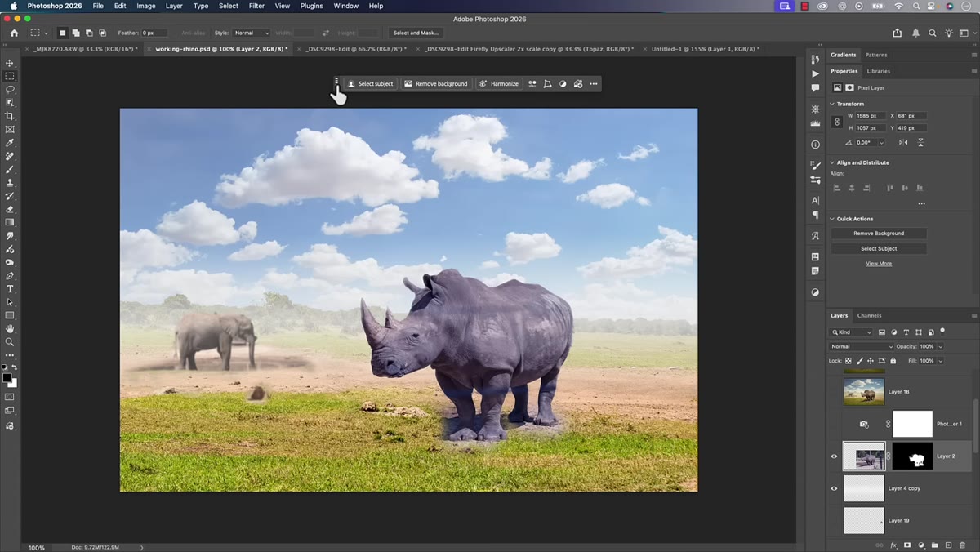
Task: Collapse the Transform section
Action: (832, 104)
